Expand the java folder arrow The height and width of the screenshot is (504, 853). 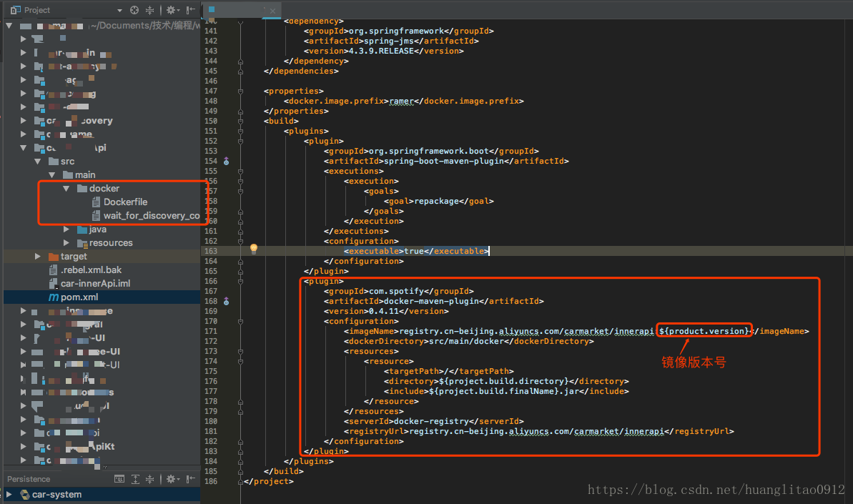(66, 229)
